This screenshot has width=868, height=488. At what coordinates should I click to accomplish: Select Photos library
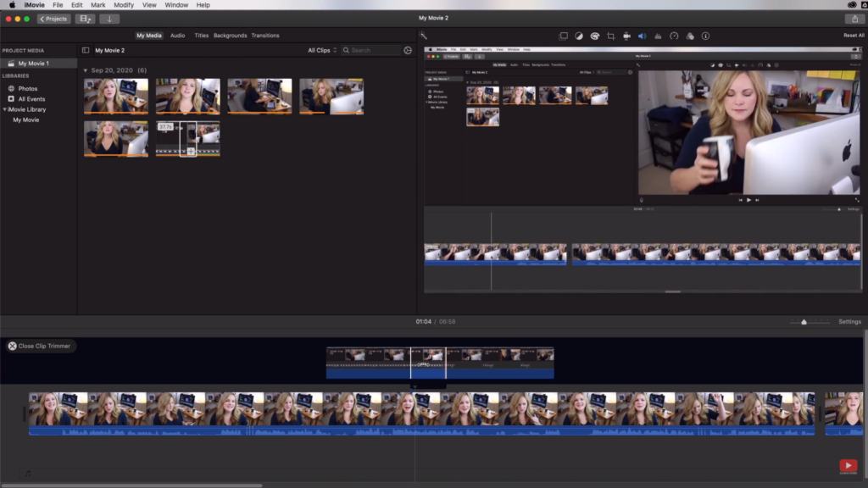pyautogui.click(x=28, y=88)
